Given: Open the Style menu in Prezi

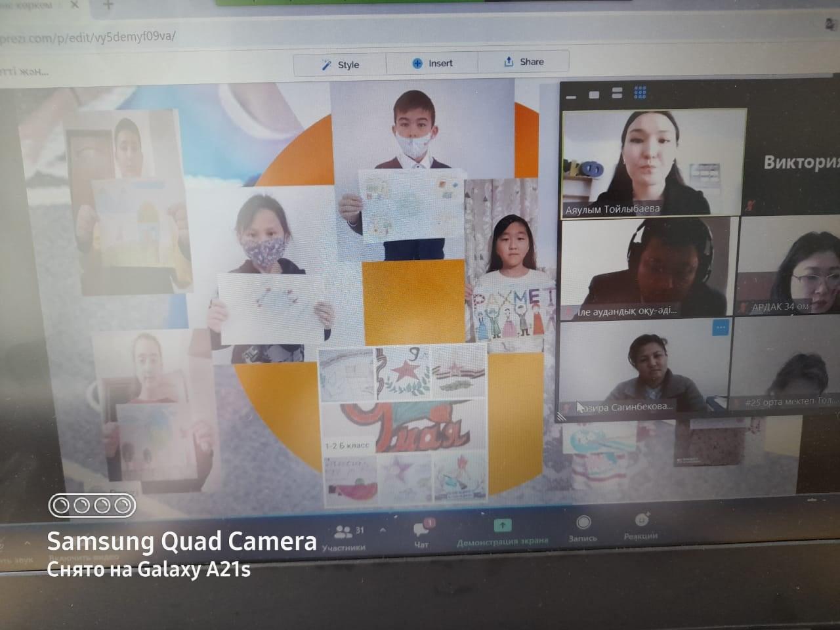Looking at the screenshot, I should click(x=340, y=64).
